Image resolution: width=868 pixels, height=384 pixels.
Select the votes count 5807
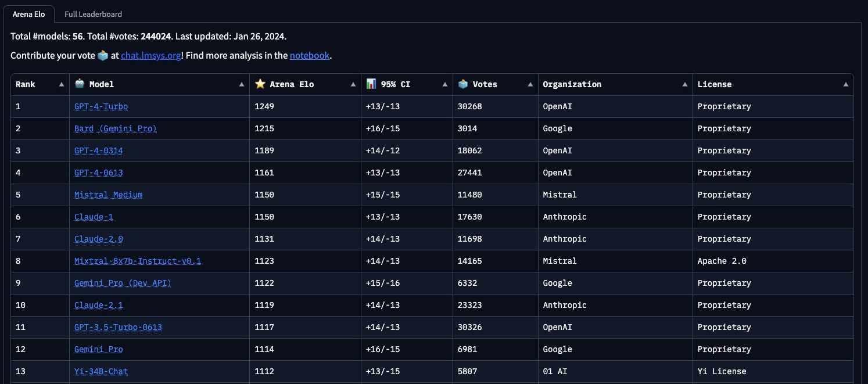pos(468,371)
